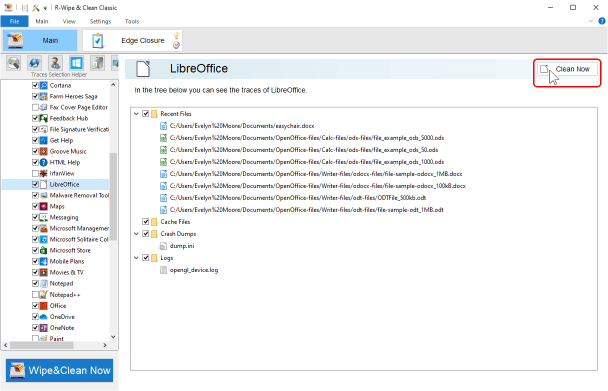Open the quick access toolbar dropdown arrow

pyautogui.click(x=45, y=8)
